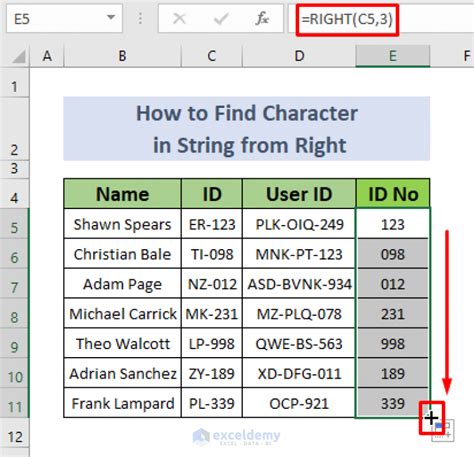Screen dimensions: 474x457
Task: Click the Name Box showing E5
Action: (64, 19)
